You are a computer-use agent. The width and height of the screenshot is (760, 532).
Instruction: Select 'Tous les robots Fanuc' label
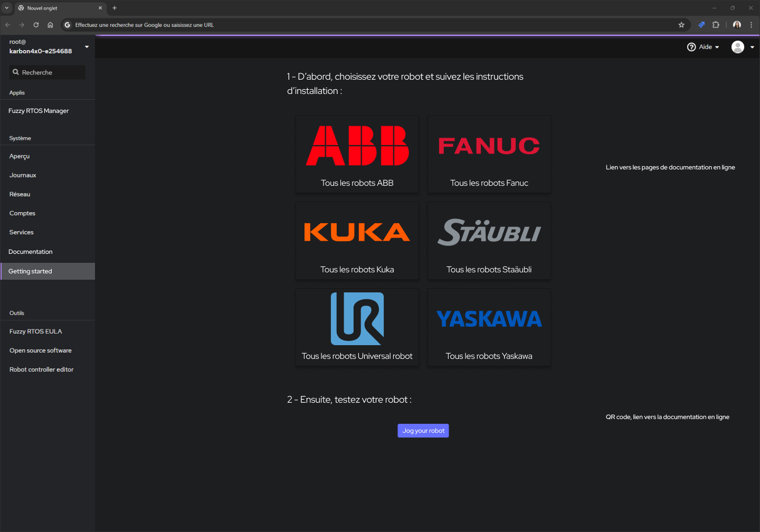tap(489, 183)
